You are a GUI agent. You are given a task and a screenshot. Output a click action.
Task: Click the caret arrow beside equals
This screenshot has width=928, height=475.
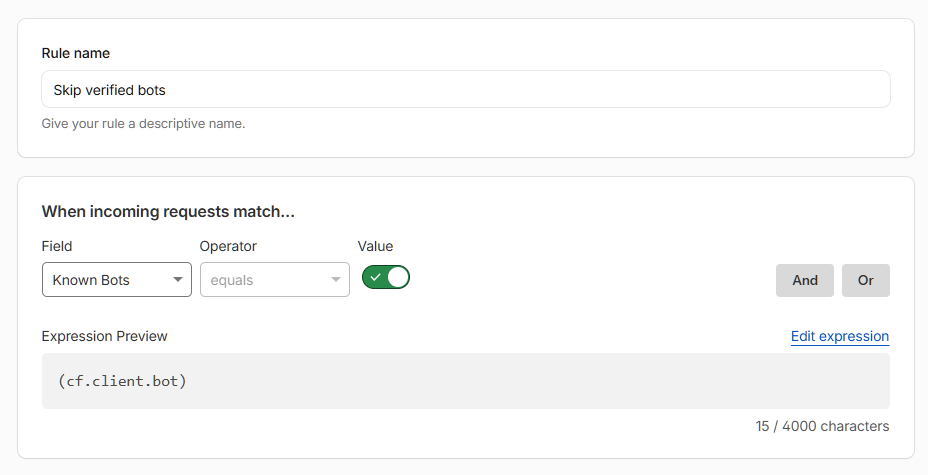(336, 280)
